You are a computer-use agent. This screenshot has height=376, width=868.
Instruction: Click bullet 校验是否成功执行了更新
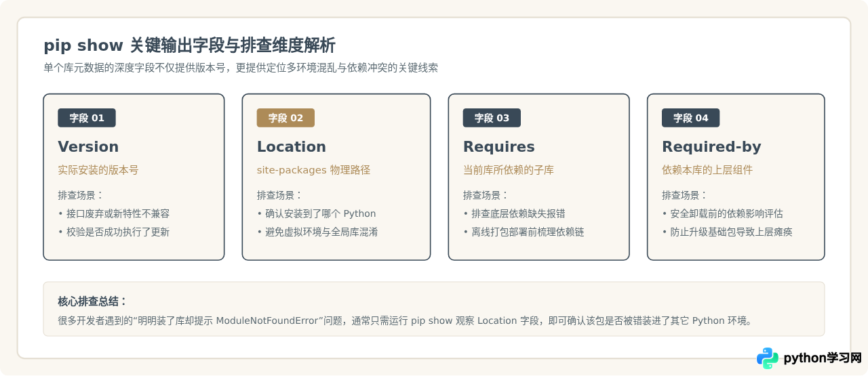(x=114, y=232)
